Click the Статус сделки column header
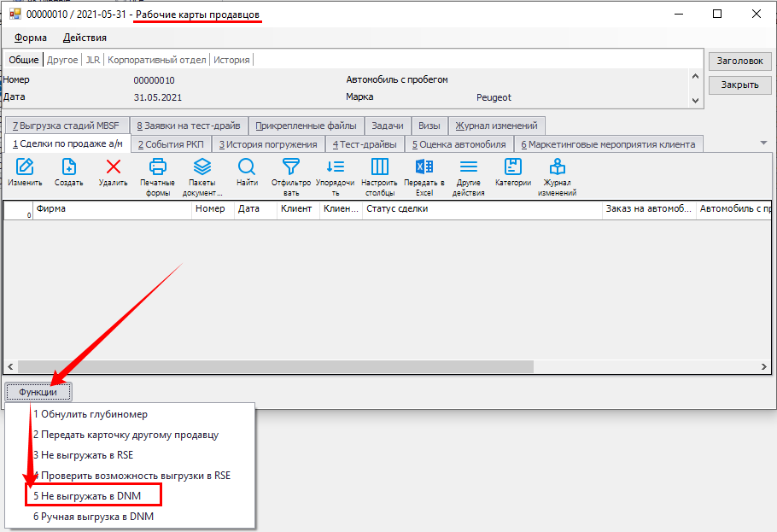The image size is (777, 532). pyautogui.click(x=482, y=208)
